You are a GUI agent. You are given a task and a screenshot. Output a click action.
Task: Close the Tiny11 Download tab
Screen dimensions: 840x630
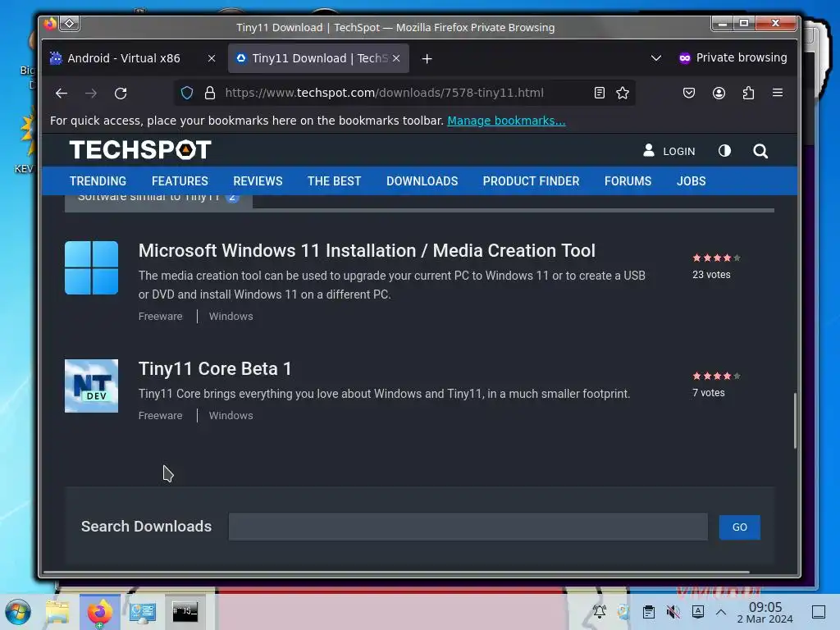(396, 58)
